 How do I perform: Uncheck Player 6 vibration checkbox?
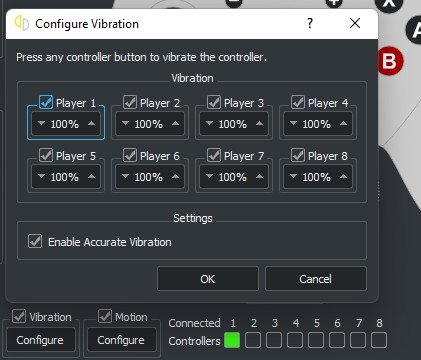coord(130,155)
